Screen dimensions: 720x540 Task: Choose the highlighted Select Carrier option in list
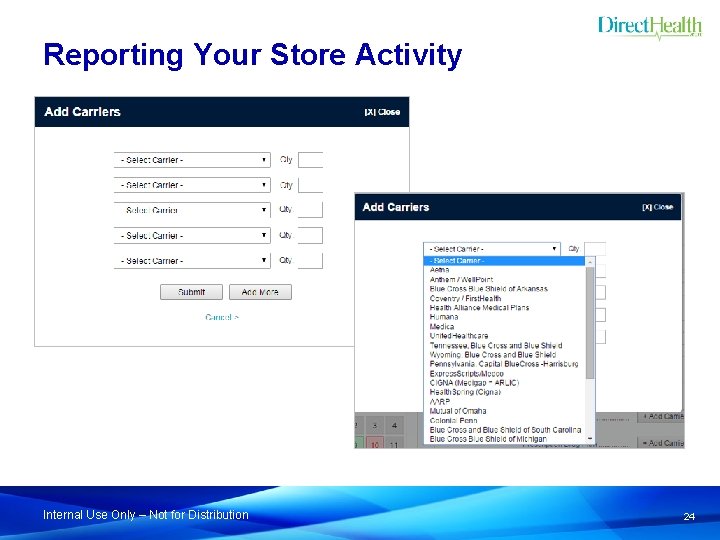[x=504, y=261]
